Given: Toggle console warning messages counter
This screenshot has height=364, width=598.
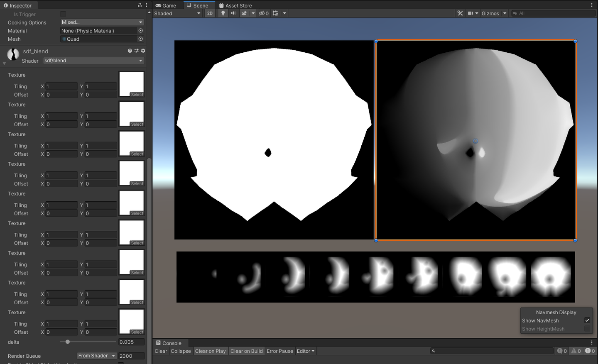Looking at the screenshot, I should coord(576,351).
